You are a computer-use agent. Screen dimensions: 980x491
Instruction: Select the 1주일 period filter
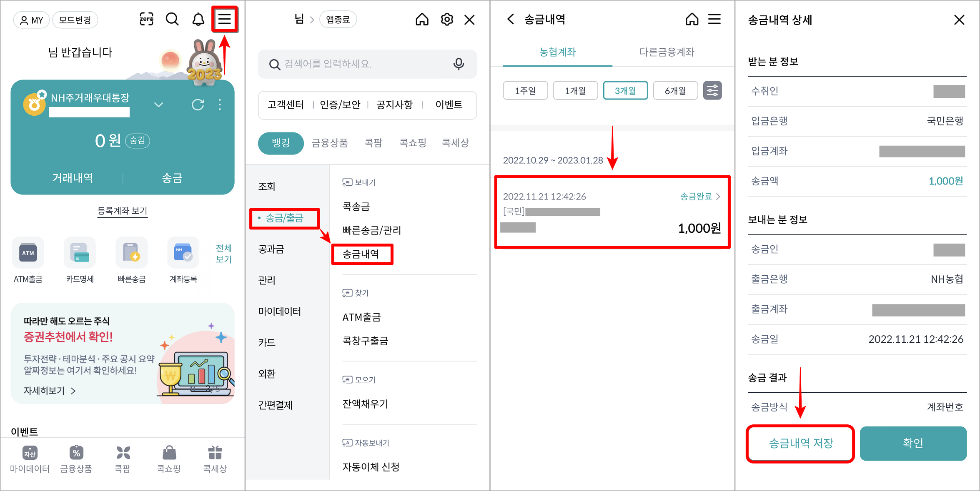(525, 90)
